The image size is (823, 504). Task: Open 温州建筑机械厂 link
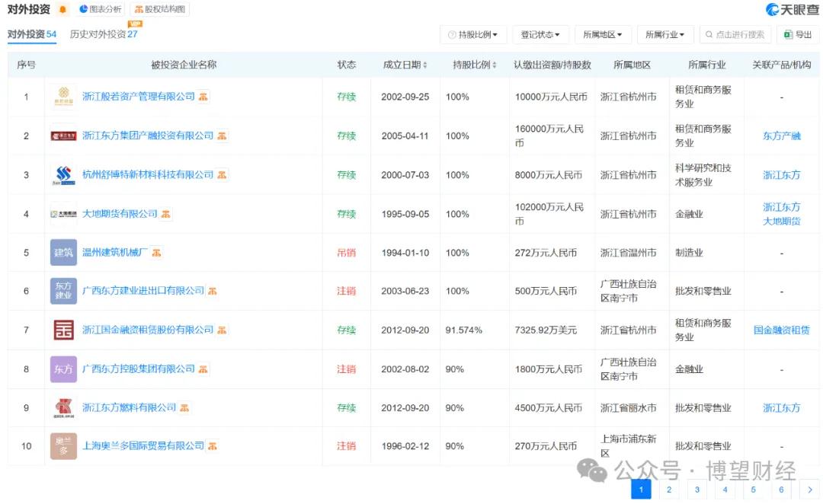115,252
